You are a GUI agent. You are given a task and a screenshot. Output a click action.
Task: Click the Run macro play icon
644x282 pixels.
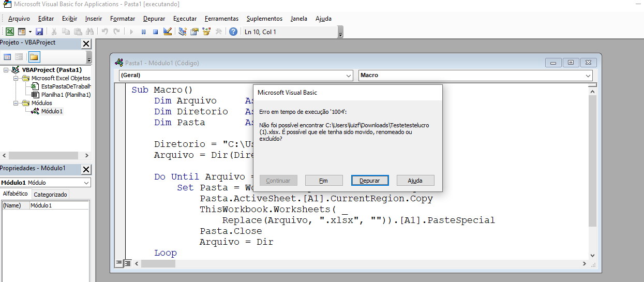point(131,32)
